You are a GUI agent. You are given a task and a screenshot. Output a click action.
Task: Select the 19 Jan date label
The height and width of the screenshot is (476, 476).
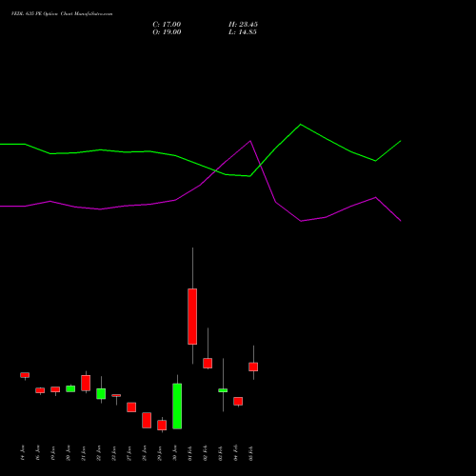coord(52,453)
